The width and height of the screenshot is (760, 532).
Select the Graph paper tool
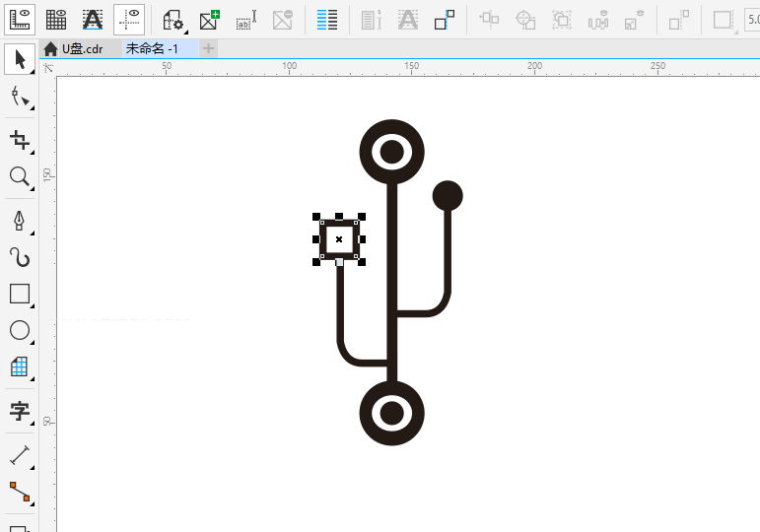20,366
